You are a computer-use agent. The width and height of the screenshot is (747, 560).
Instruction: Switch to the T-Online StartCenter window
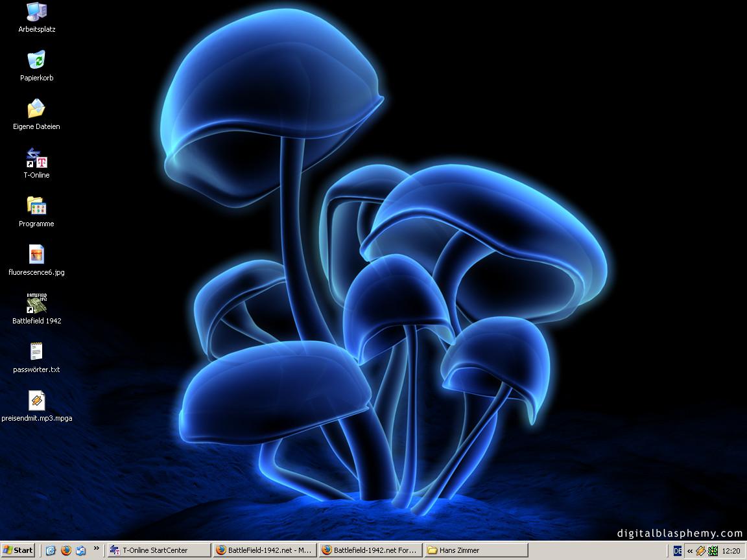click(x=159, y=550)
